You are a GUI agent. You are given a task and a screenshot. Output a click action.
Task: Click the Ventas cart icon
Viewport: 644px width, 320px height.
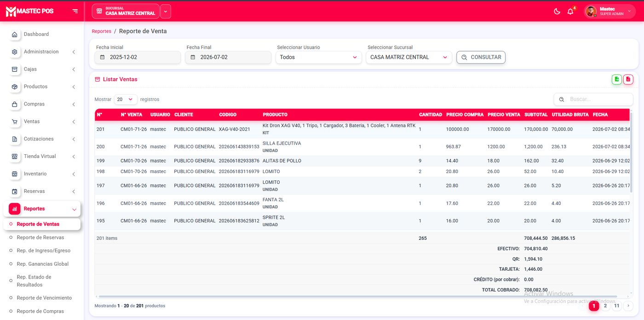pyautogui.click(x=15, y=122)
